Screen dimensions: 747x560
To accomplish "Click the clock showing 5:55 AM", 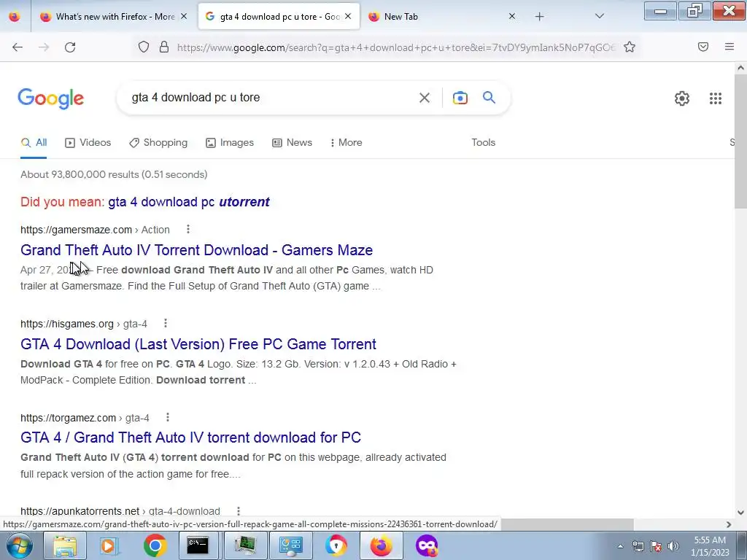I will click(710, 546).
